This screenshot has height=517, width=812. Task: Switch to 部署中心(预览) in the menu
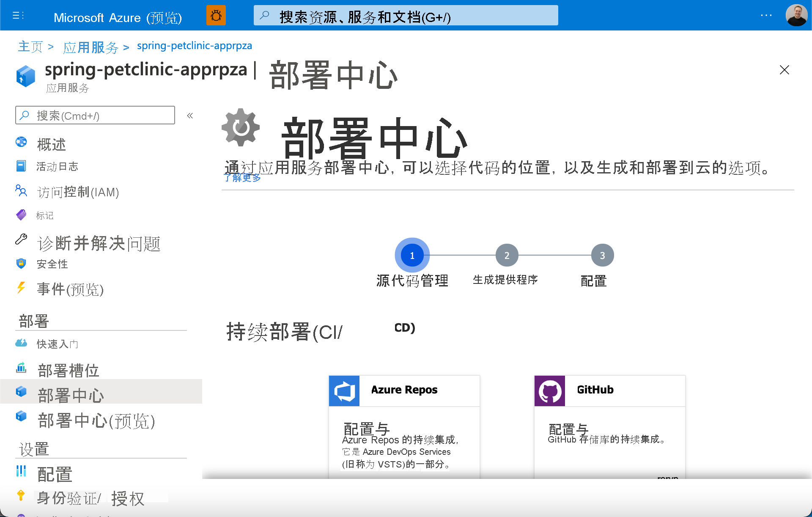pyautogui.click(x=96, y=421)
